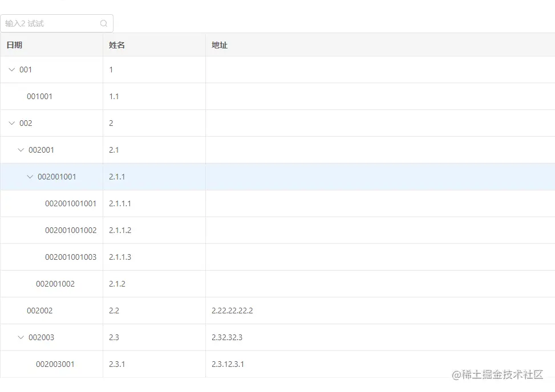Collapse the 002 tree row
The image size is (555, 392).
coord(10,123)
